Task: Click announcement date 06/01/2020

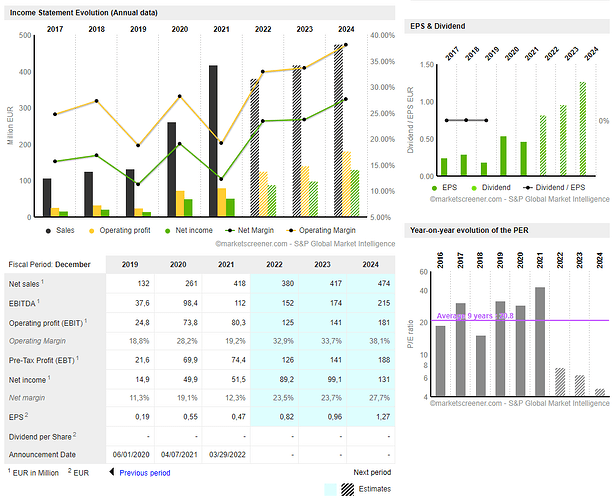Action: (x=131, y=455)
